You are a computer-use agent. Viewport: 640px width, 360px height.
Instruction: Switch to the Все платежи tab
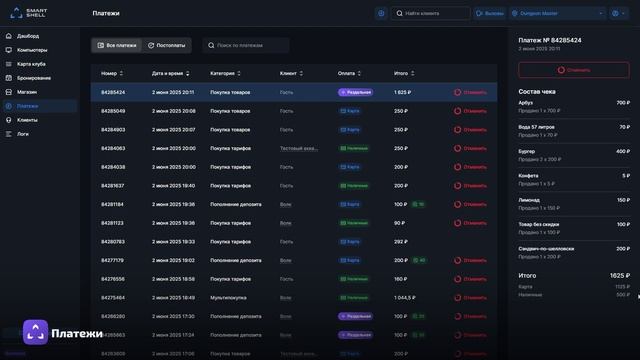117,45
